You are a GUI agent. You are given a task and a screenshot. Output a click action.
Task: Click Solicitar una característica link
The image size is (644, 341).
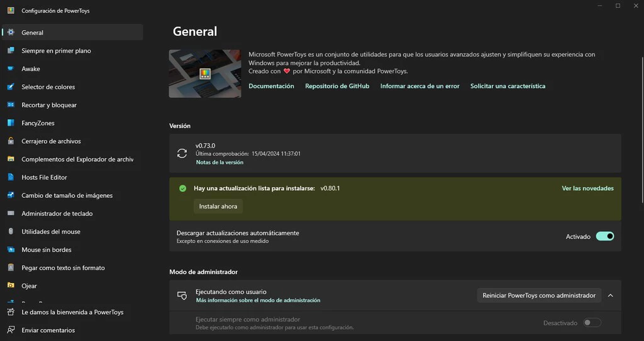pyautogui.click(x=508, y=86)
